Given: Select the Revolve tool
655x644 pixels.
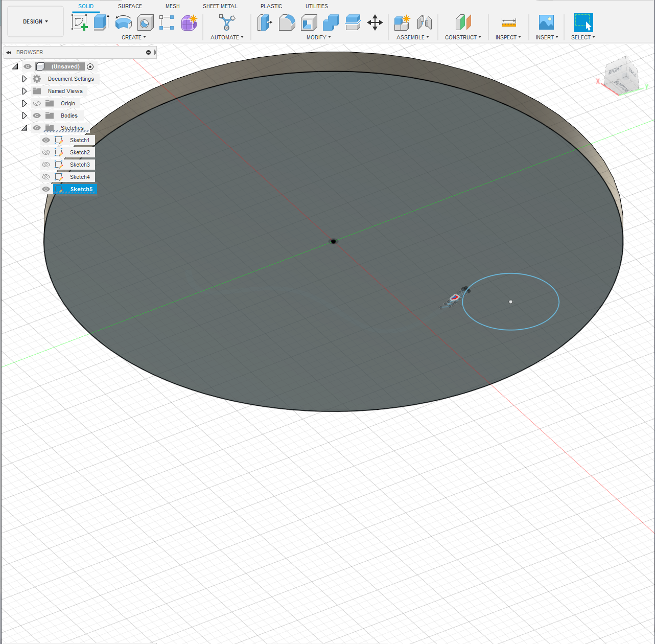Looking at the screenshot, I should [x=123, y=22].
